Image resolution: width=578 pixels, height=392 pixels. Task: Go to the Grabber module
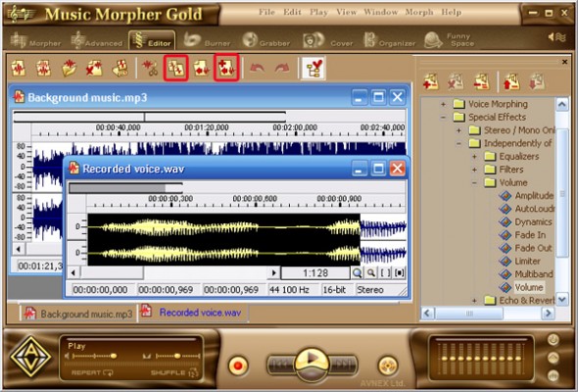click(x=266, y=40)
